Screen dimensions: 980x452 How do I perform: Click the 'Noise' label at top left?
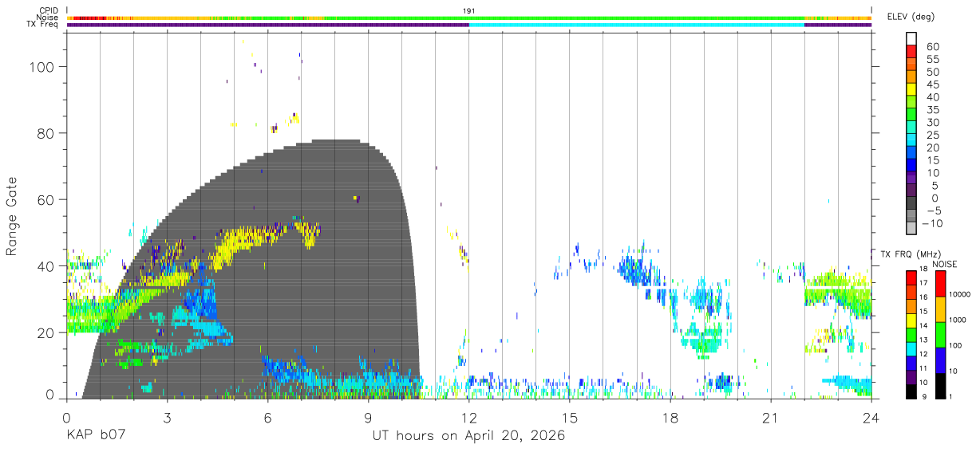[48, 18]
